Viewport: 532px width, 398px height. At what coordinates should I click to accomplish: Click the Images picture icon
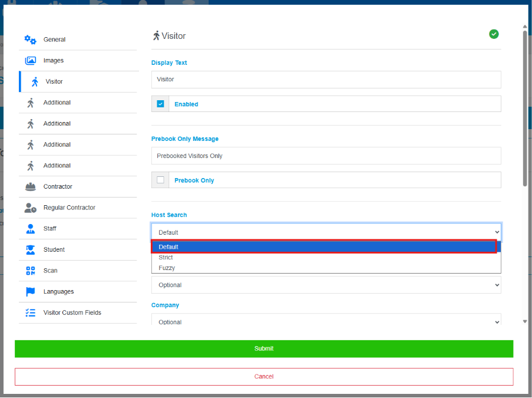(30, 61)
